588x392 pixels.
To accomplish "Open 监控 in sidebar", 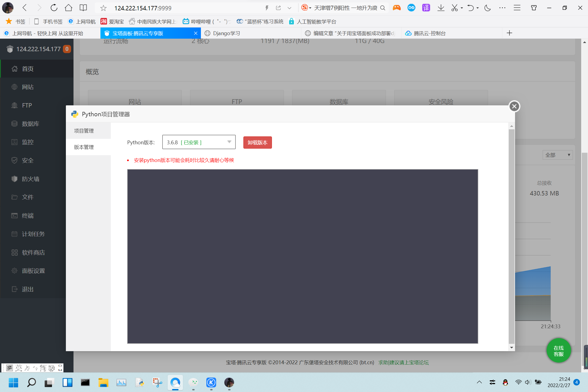I will tap(33, 142).
